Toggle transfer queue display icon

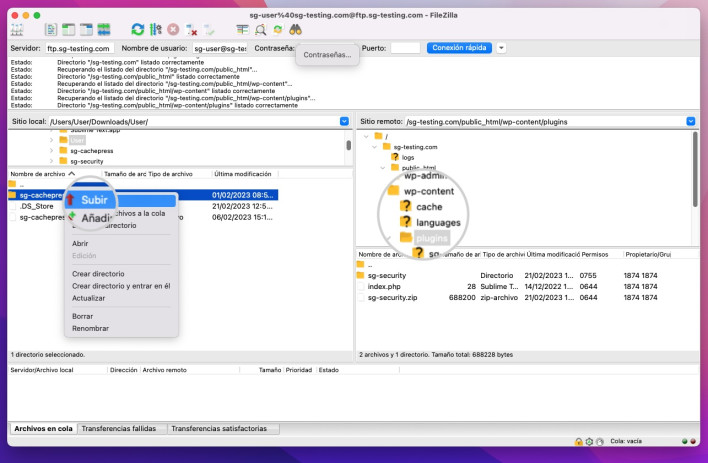104,30
